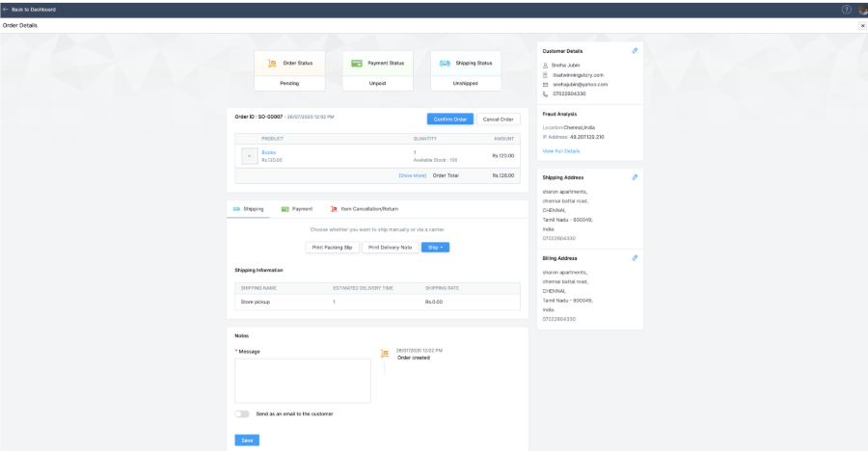The height and width of the screenshot is (451, 868).
Task: Open the Ship dropdown button
Action: click(435, 248)
